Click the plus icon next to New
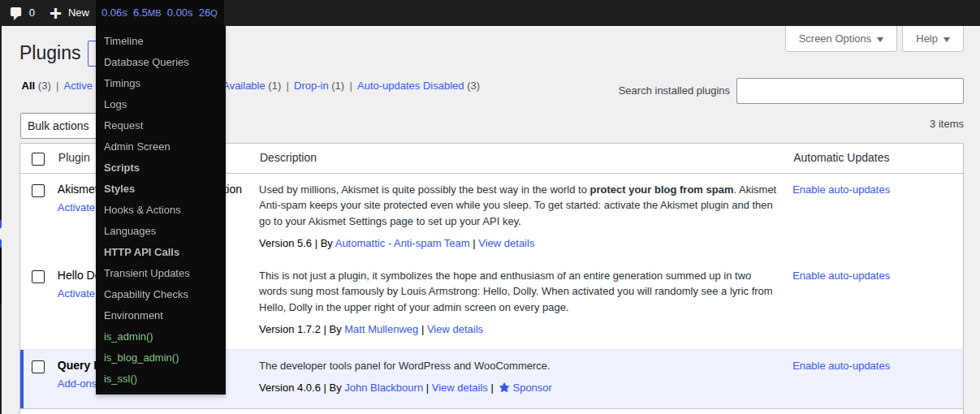 tap(56, 13)
